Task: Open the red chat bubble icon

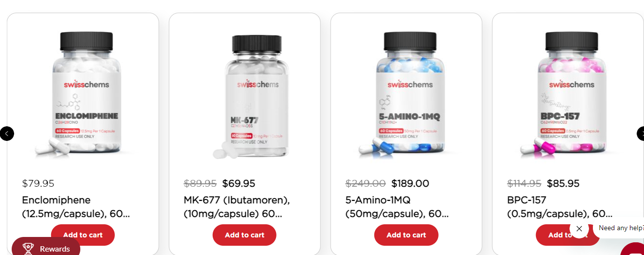Action: 633,249
